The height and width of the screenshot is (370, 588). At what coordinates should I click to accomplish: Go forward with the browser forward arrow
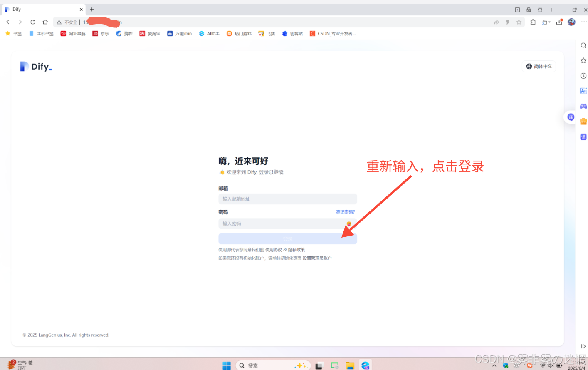[20, 22]
